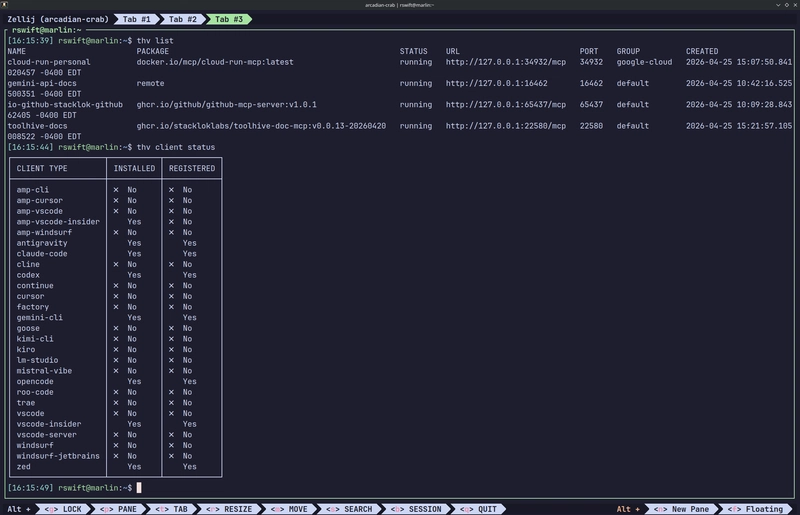Click the port value 65437

point(591,105)
